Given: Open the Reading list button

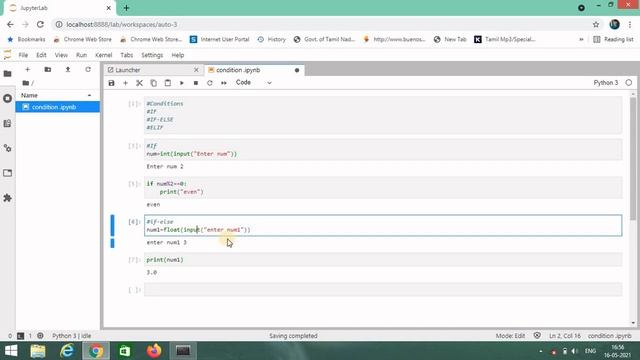Looking at the screenshot, I should click(x=613, y=39).
